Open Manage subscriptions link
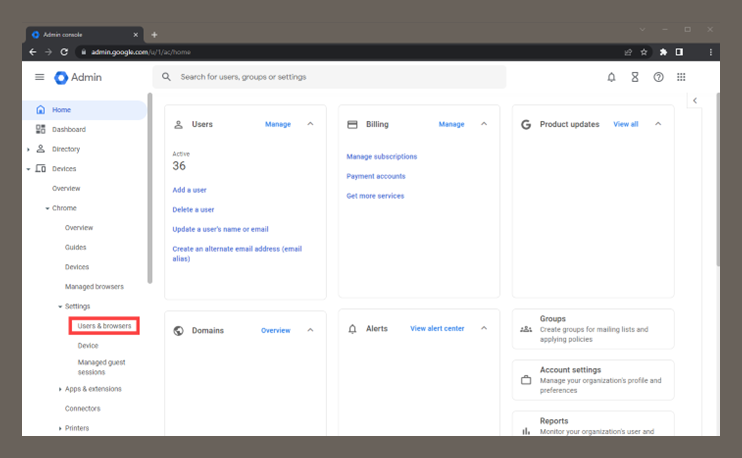This screenshot has height=458, width=742. click(381, 157)
